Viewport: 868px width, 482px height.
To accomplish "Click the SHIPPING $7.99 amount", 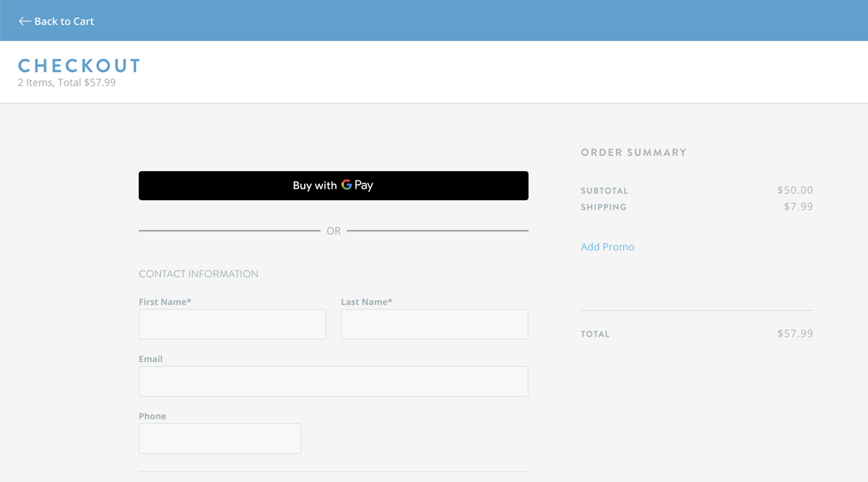I will [x=799, y=207].
